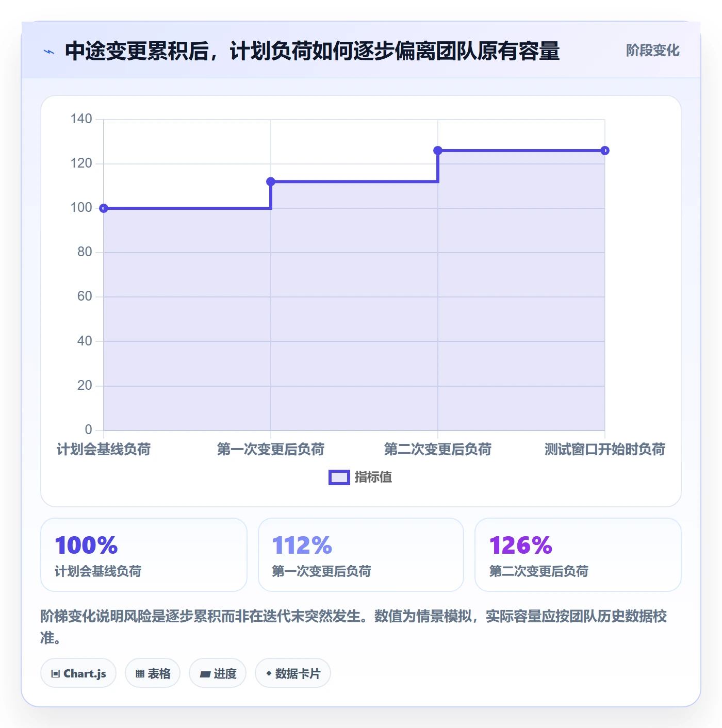Choose the 进度 tag pill
Viewport: 722px width, 728px height.
218,673
